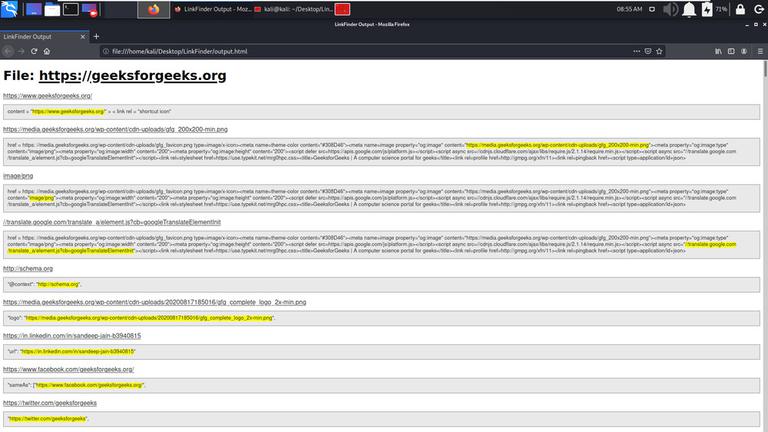This screenshot has height=432, width=768.
Task: Click highlighted http://schema.org in @context snippet
Action: 58,284
